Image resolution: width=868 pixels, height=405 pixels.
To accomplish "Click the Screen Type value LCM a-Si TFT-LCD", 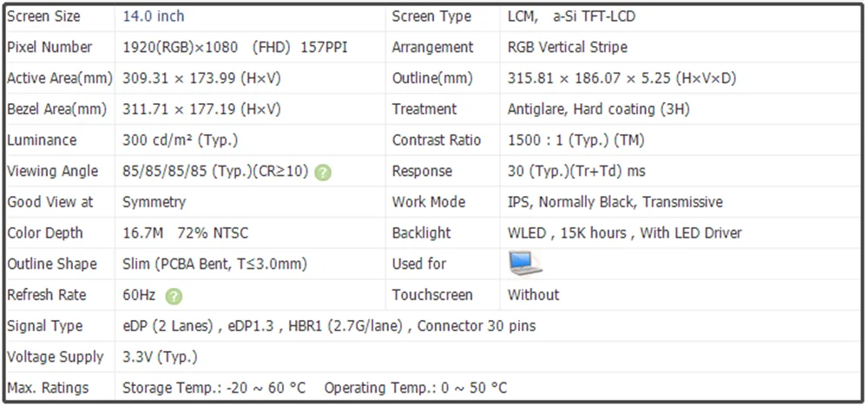I will (x=571, y=16).
